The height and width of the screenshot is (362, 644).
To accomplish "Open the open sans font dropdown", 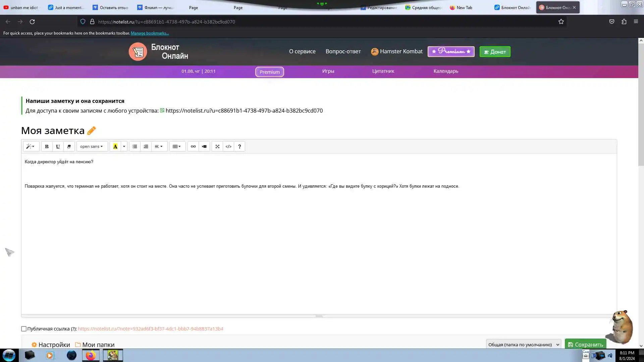I will 92,146.
